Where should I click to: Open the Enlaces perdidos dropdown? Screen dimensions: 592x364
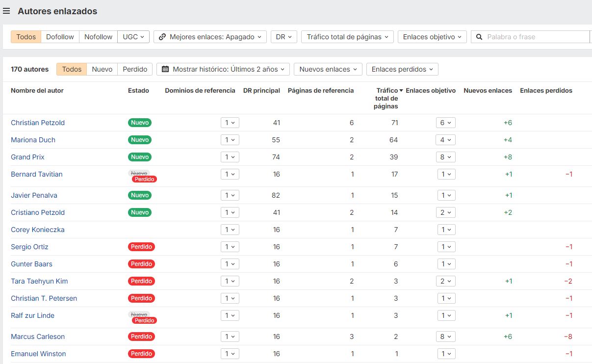[402, 69]
